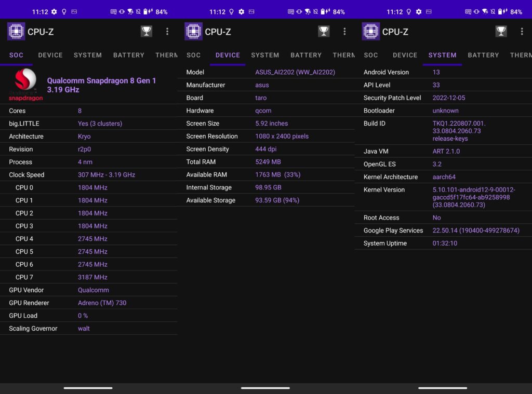Select the SOC tab in the left screen
This screenshot has width=532, height=394.
click(x=16, y=55)
